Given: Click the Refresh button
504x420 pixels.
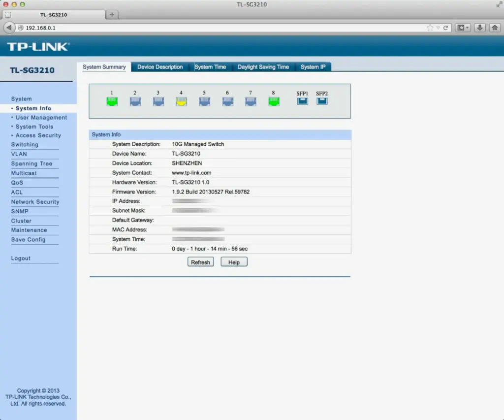Looking at the screenshot, I should pyautogui.click(x=200, y=262).
